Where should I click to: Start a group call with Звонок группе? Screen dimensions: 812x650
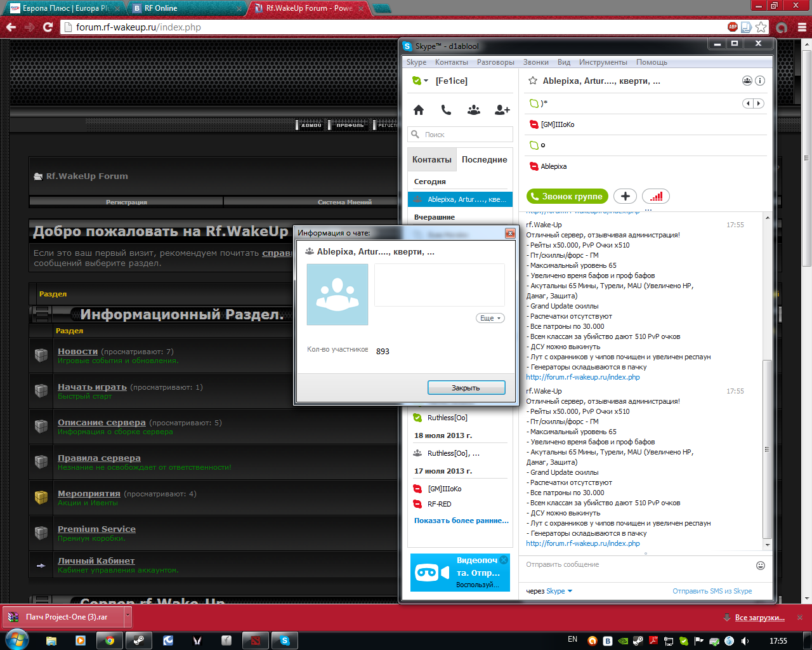[567, 196]
